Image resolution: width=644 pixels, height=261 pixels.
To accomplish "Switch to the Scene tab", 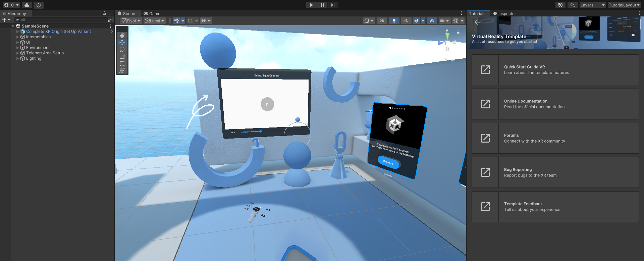I will [127, 13].
